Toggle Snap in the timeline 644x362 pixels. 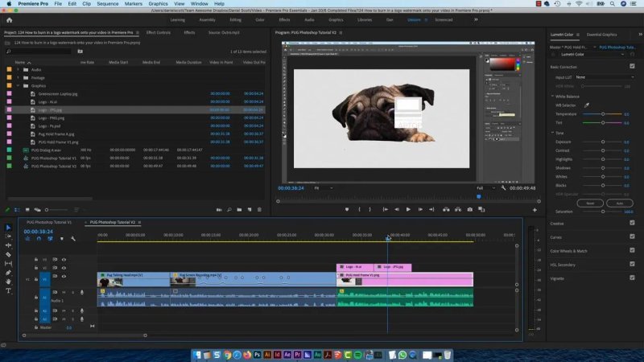click(x=39, y=238)
